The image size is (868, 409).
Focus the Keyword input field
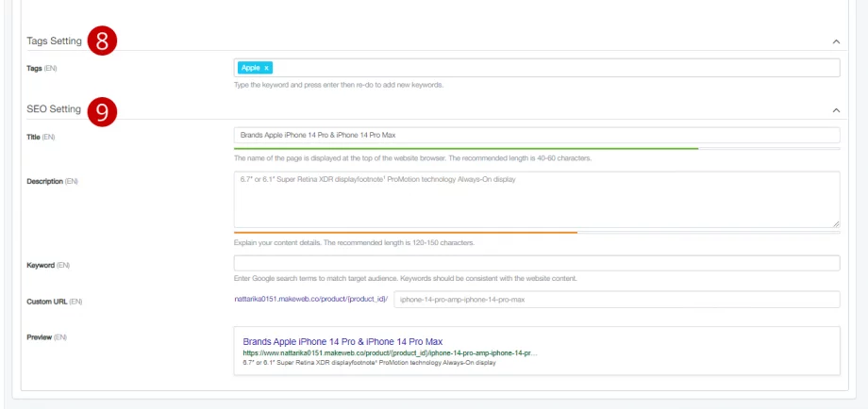point(537,263)
